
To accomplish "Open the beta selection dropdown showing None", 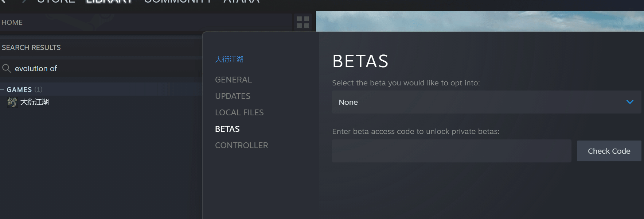I will (x=474, y=102).
